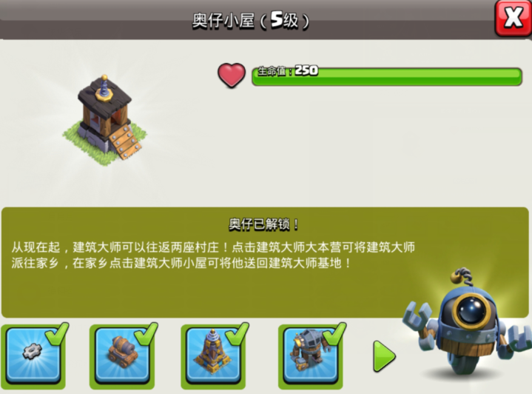
Task: Show more requirements with the green arrow
Action: tap(384, 357)
